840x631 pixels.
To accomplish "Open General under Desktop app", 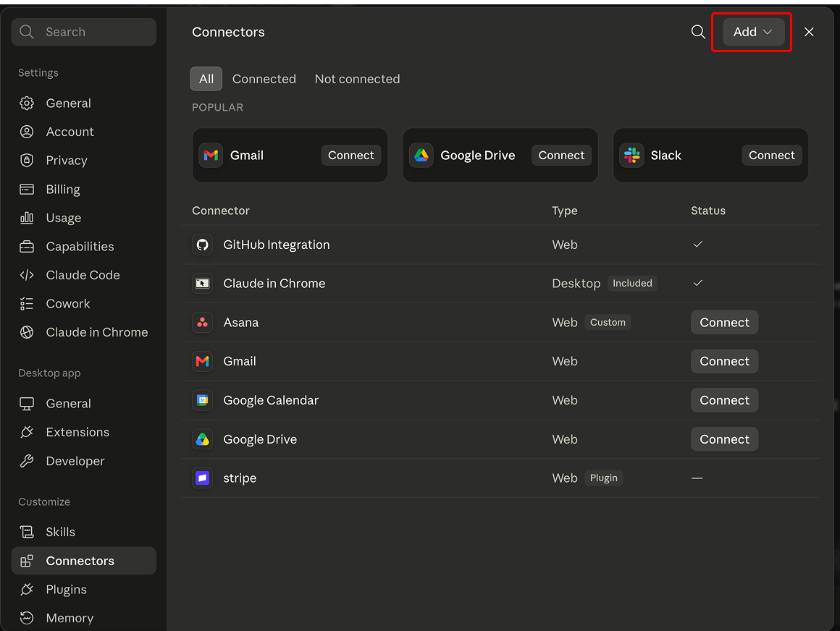I will tap(83, 404).
